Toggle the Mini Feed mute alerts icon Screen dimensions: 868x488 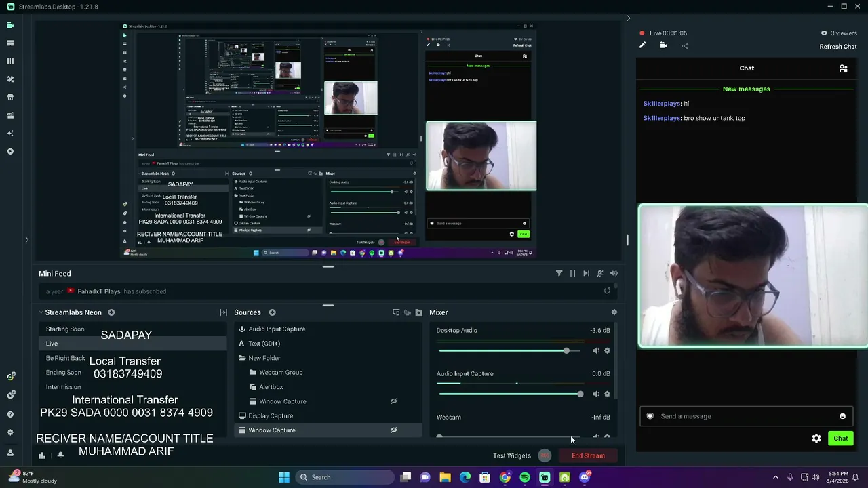600,273
